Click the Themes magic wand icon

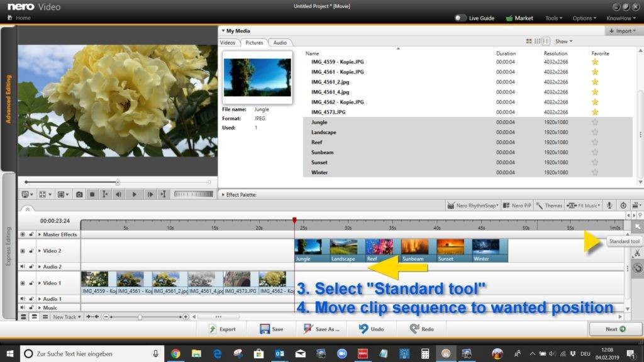[540, 206]
